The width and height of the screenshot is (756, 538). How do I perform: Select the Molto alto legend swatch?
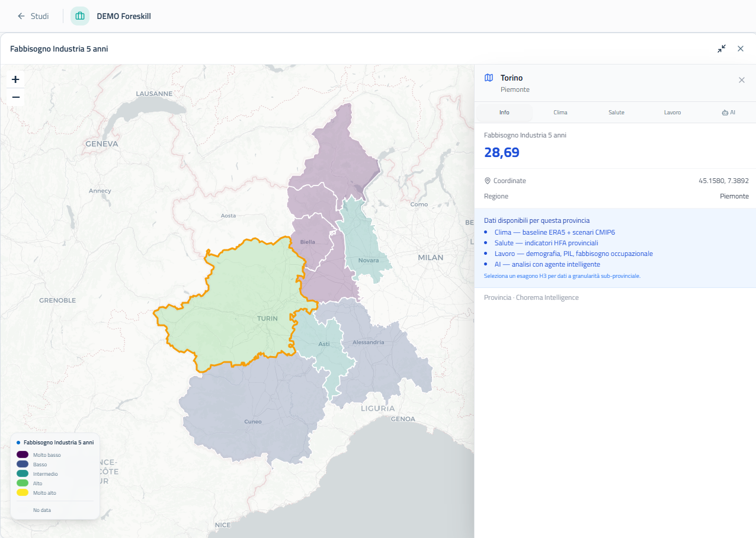23,492
